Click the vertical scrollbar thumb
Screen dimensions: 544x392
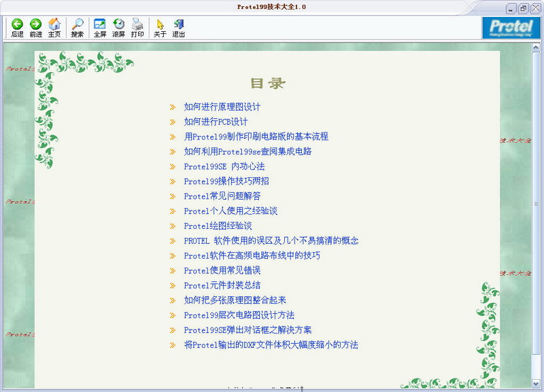pos(536,203)
